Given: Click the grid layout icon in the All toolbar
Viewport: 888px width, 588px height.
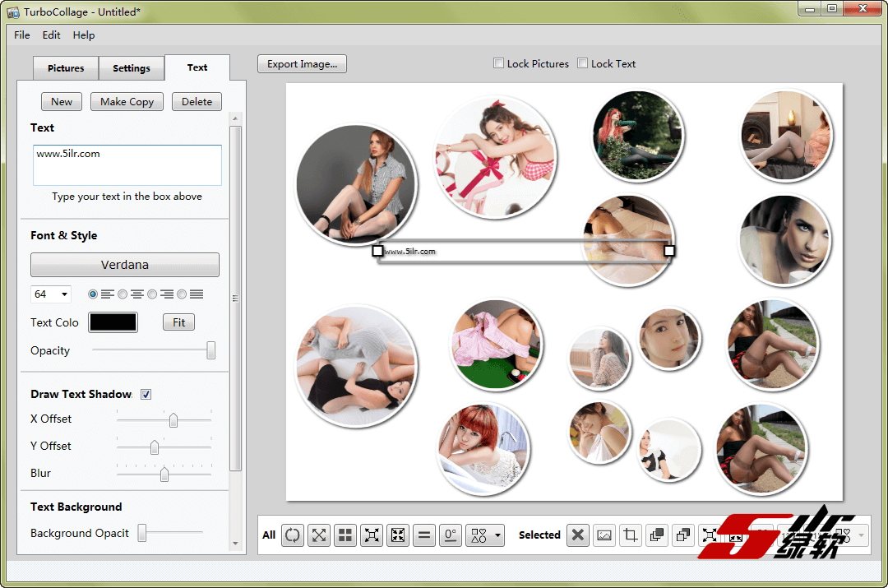Looking at the screenshot, I should coord(345,535).
